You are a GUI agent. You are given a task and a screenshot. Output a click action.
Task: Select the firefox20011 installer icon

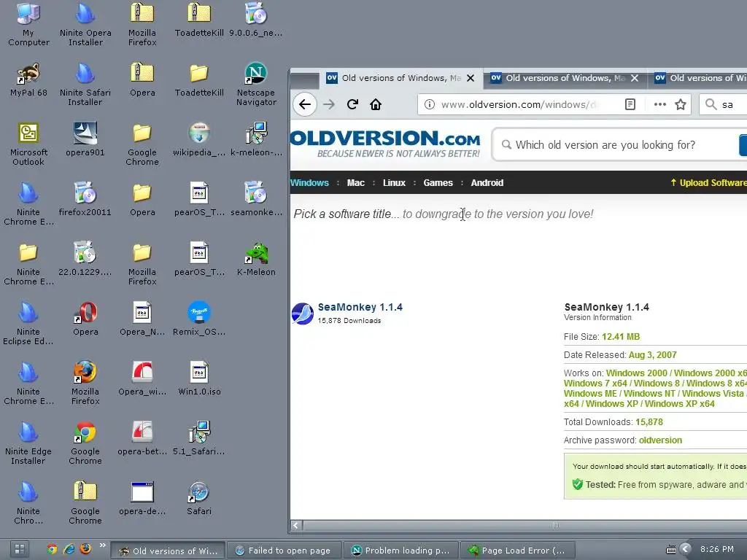(85, 200)
